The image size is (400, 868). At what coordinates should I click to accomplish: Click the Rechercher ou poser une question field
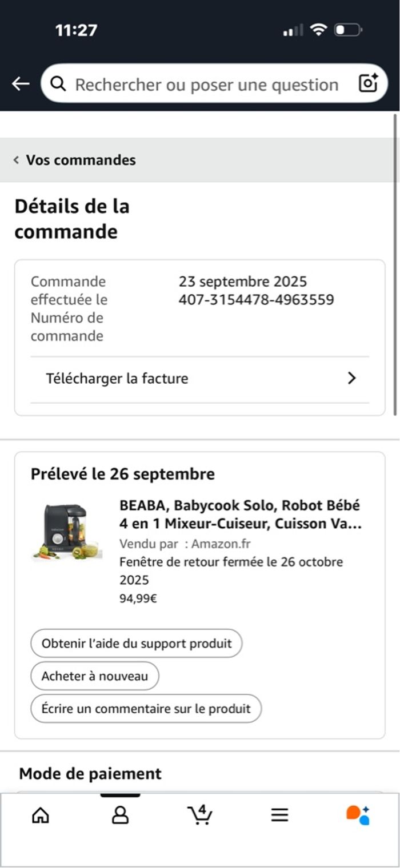tap(206, 85)
